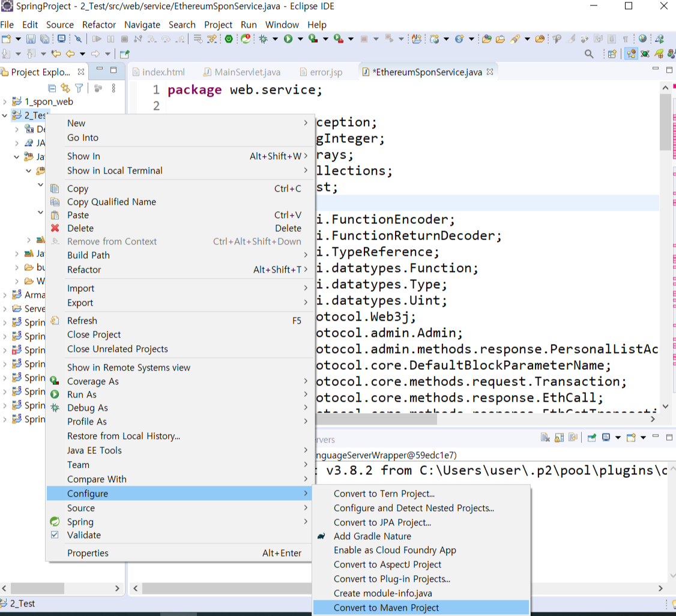This screenshot has width=676, height=616.
Task: Open the New wizard dropdown arrow
Action: (18, 39)
